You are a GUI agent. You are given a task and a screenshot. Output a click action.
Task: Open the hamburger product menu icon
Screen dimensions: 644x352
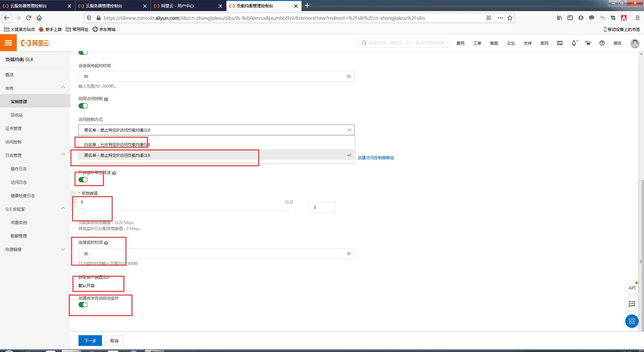coord(8,43)
